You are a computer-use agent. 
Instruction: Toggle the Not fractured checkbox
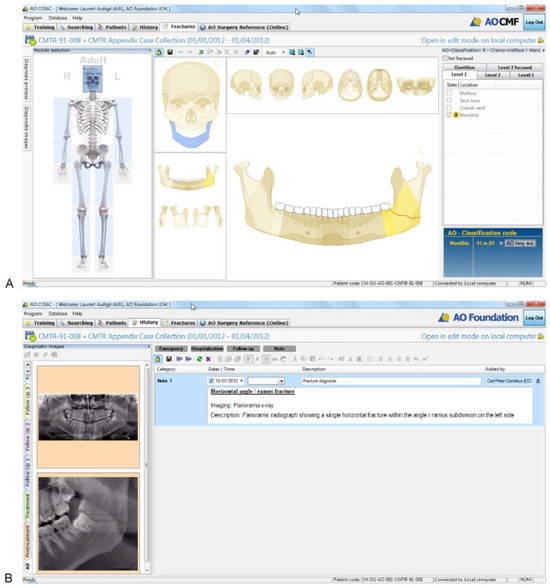[x=445, y=58]
